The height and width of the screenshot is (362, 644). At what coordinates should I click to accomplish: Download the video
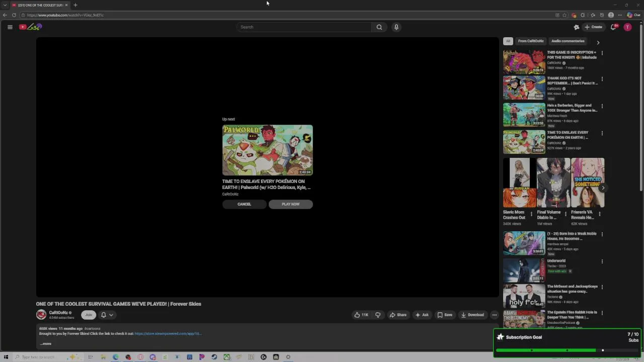[x=472, y=315]
